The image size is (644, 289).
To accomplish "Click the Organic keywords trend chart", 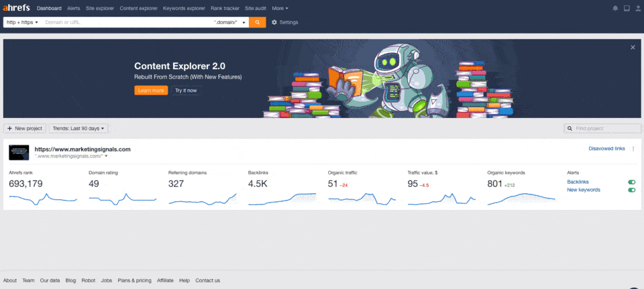I will tap(521, 198).
